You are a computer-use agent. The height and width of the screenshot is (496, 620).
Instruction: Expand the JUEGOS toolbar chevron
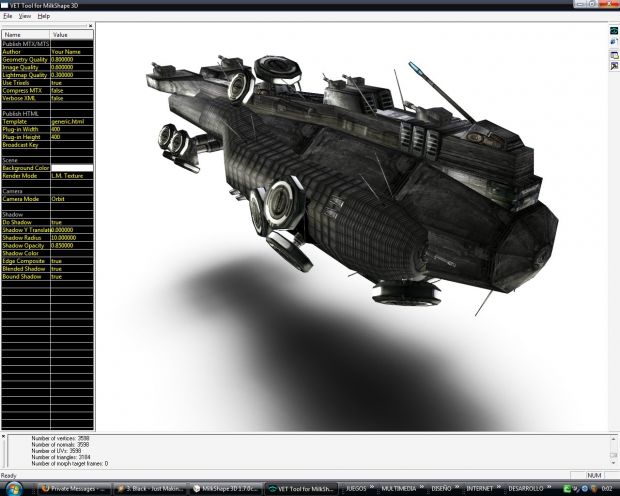tap(372, 487)
